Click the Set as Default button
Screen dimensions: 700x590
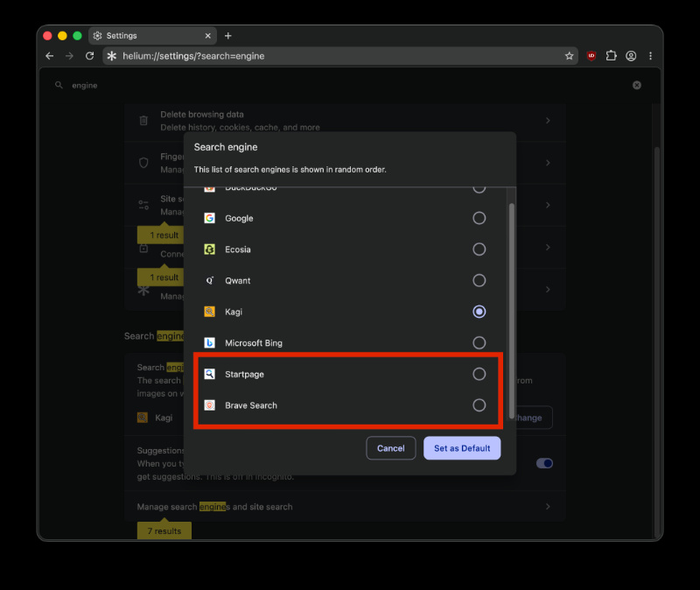(x=462, y=448)
